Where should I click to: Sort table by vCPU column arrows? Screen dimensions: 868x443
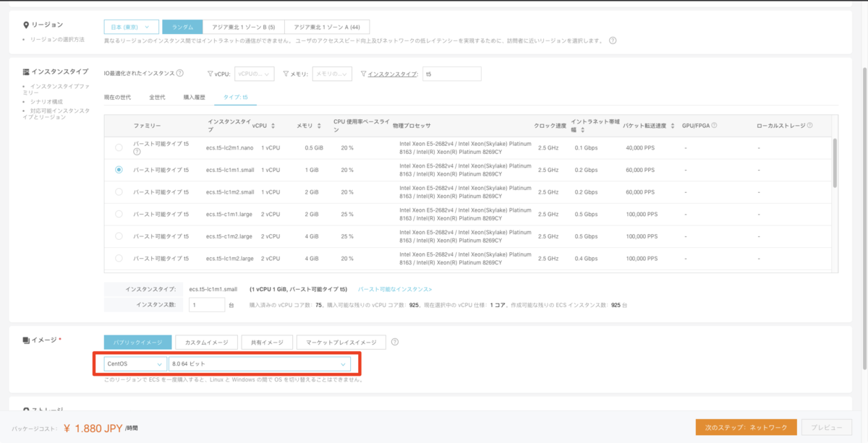click(x=273, y=126)
